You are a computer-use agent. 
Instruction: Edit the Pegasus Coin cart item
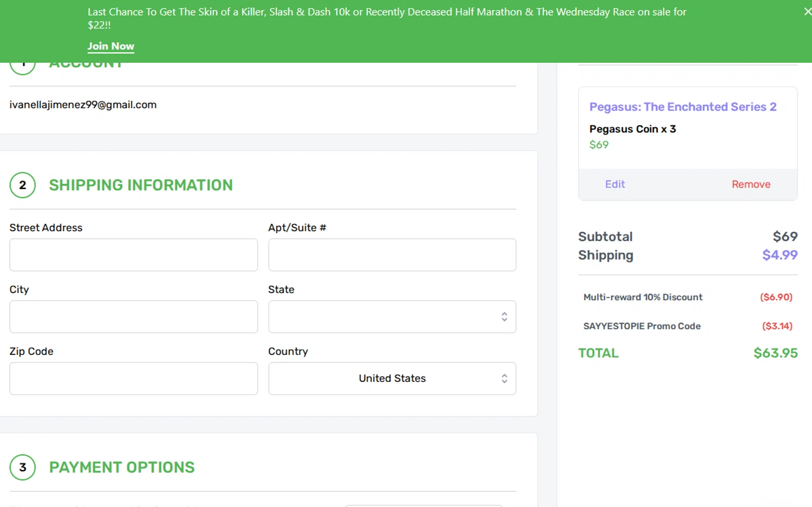point(615,184)
